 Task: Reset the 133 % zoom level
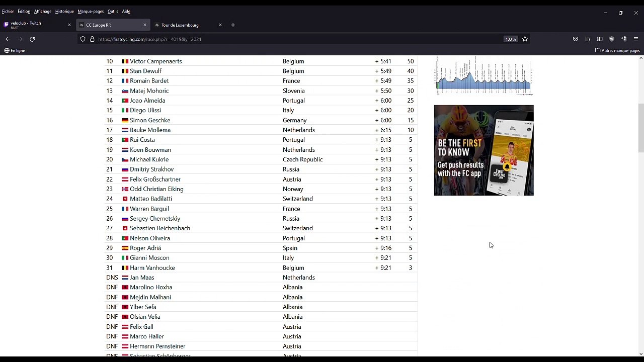point(511,39)
